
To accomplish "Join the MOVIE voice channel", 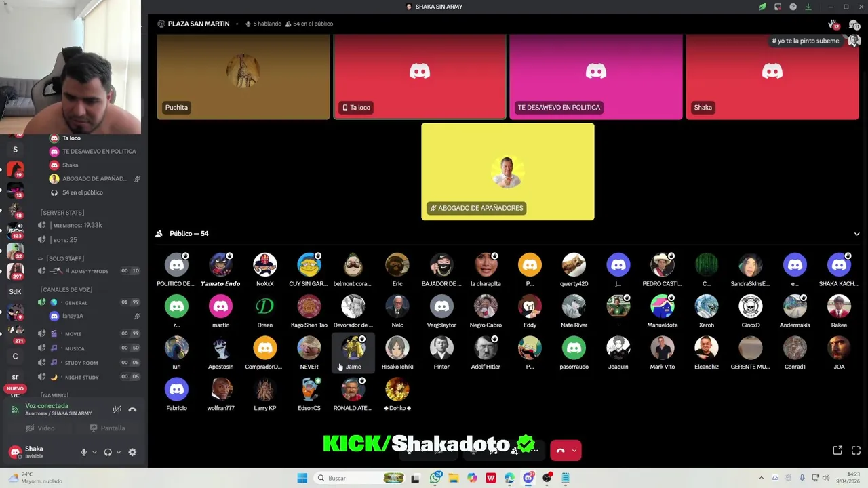I will pyautogui.click(x=89, y=333).
